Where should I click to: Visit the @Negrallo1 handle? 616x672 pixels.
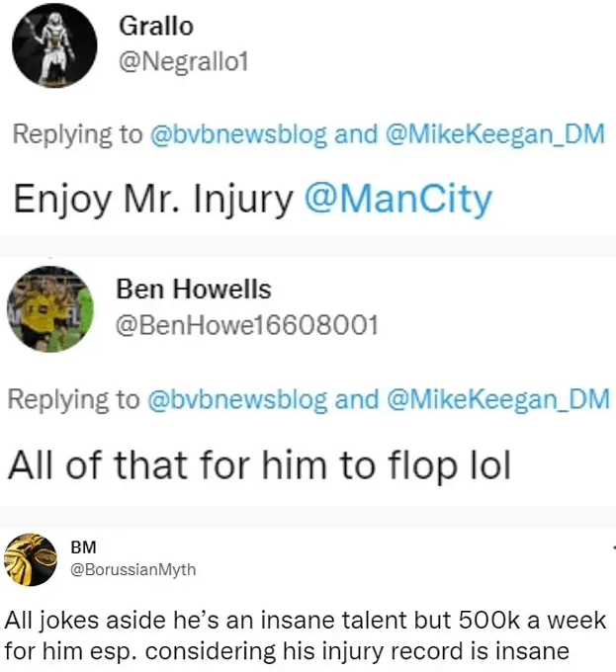point(184,63)
